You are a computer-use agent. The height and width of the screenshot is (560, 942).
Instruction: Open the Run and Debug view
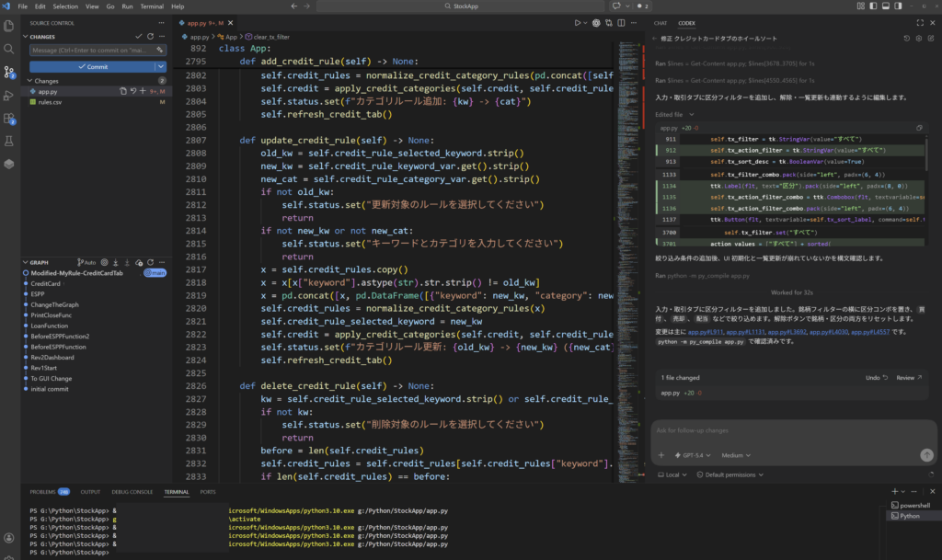coord(9,95)
